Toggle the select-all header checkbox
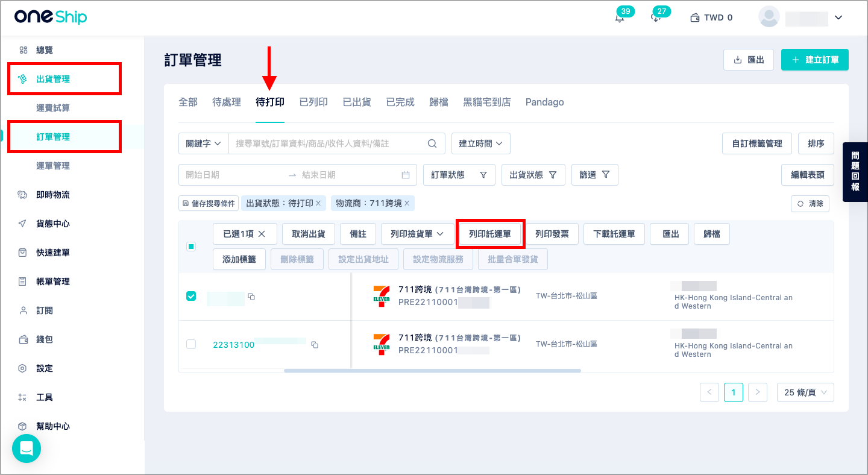Screen dimensions: 868x475 coord(191,247)
